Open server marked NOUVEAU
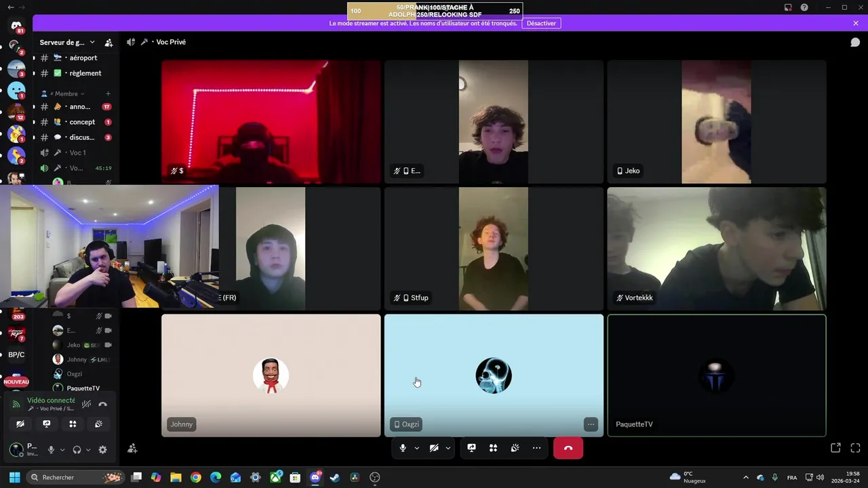The image size is (868, 488). [x=16, y=380]
